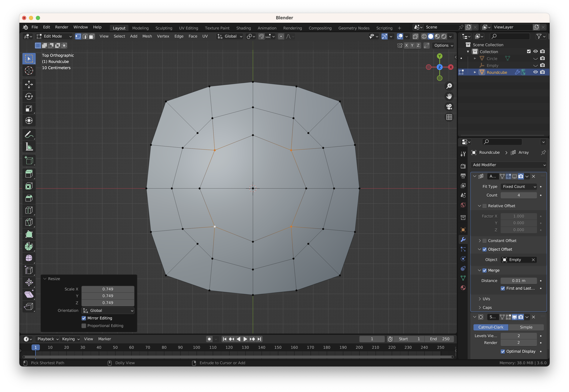Open the Object Data properties tab

(463, 278)
